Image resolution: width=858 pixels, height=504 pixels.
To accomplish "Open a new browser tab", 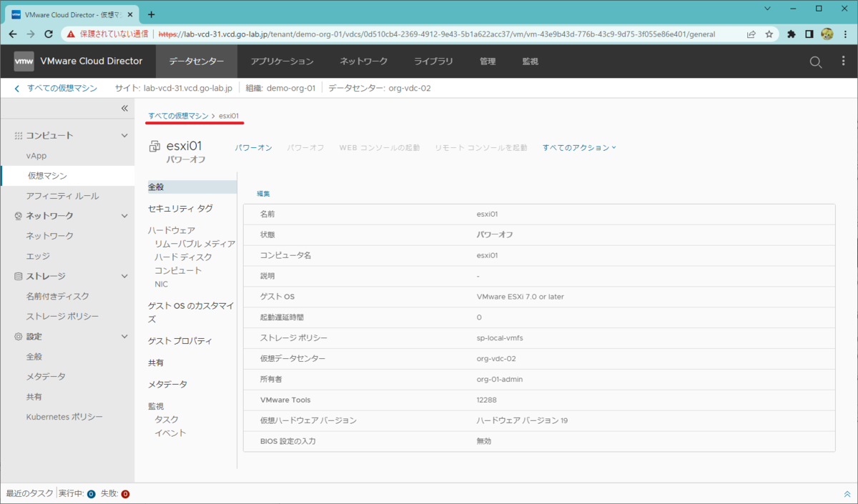I will click(152, 14).
